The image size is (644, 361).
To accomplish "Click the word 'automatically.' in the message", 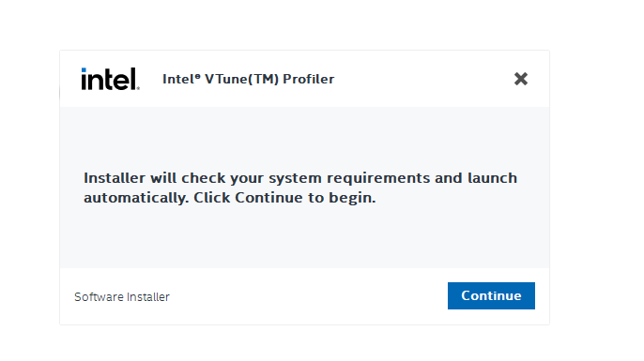I will coord(136,198).
